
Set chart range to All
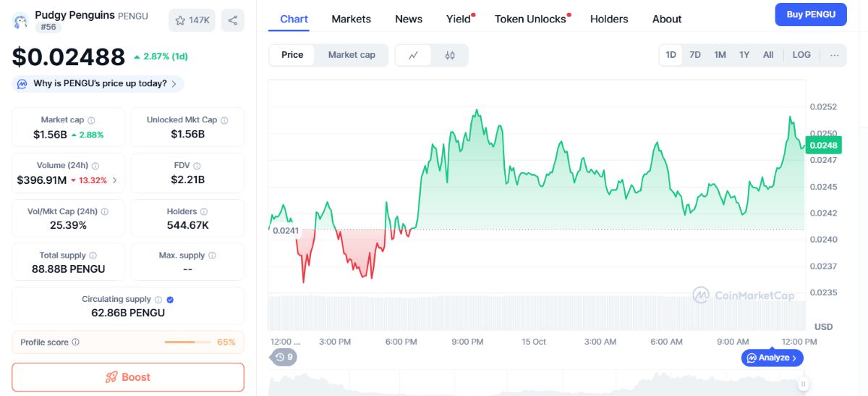point(768,55)
